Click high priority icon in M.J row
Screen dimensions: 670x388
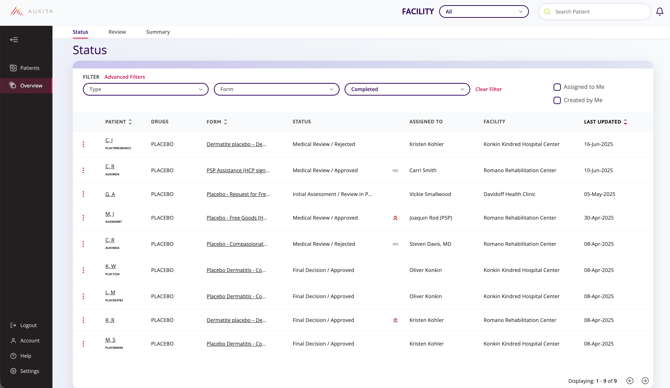(395, 218)
